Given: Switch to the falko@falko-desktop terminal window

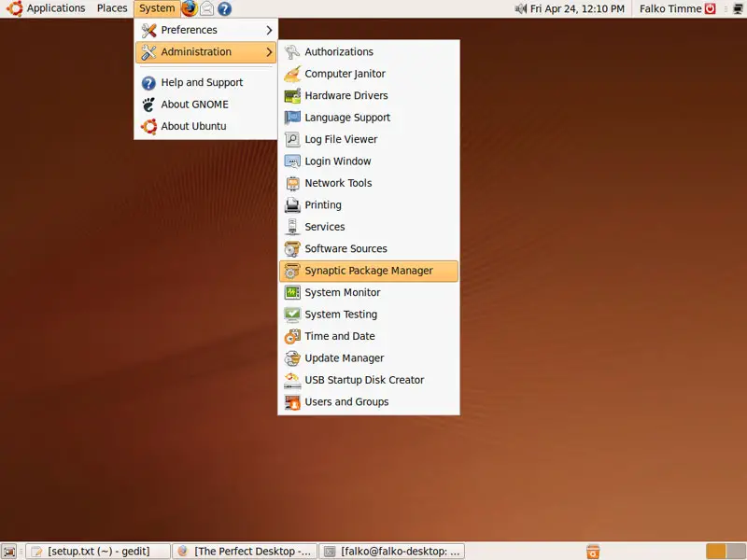Looking at the screenshot, I should click(391, 552).
